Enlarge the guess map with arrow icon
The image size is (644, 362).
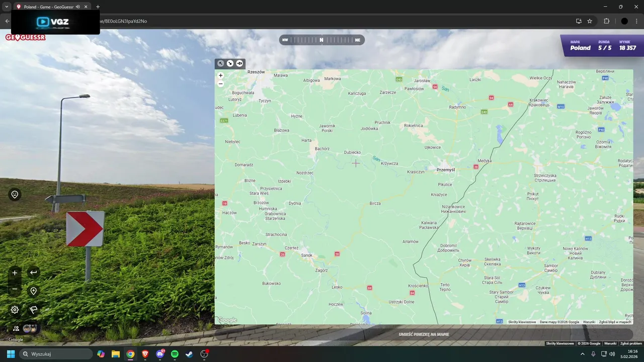220,63
